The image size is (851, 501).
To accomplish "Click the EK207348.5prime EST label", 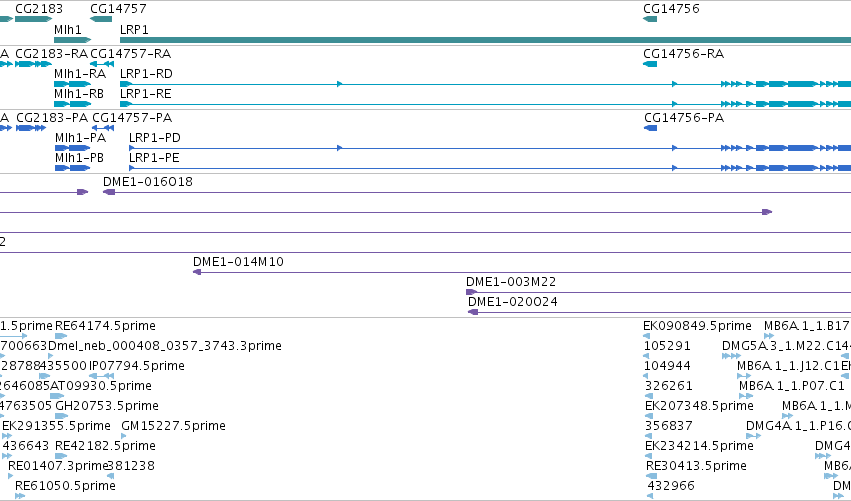I will coord(699,406).
